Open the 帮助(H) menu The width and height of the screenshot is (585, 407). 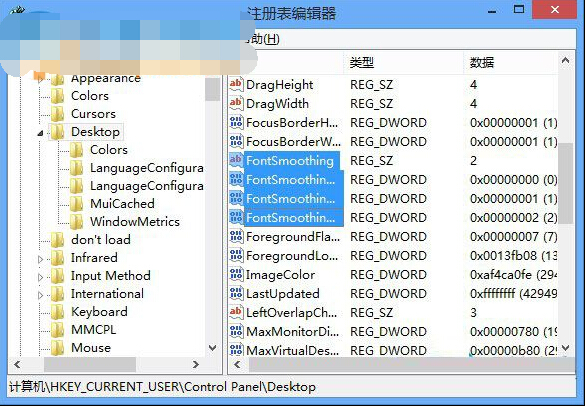pyautogui.click(x=262, y=39)
